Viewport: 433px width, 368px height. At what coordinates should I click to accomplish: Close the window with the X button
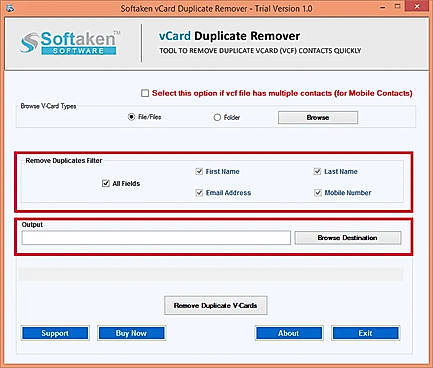(x=417, y=7)
